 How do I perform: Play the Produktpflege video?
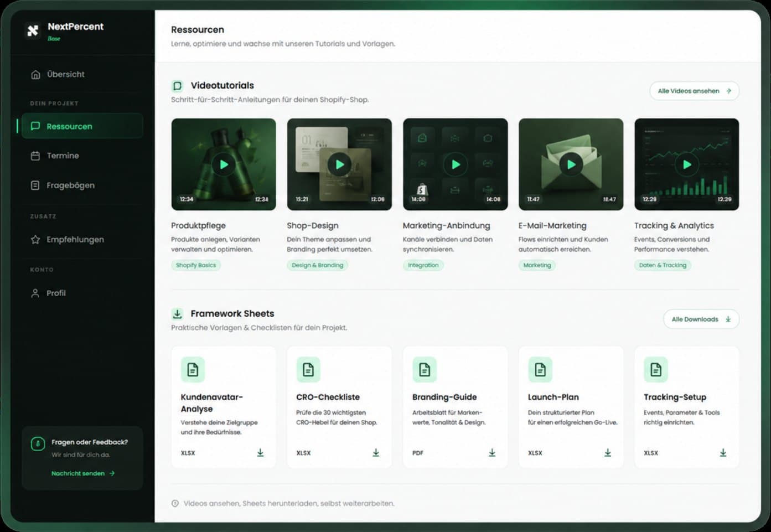(x=224, y=164)
